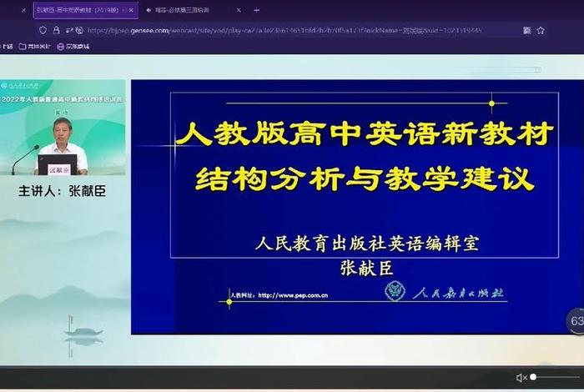Click the speaker camera video thumbnail

pos(63,128)
